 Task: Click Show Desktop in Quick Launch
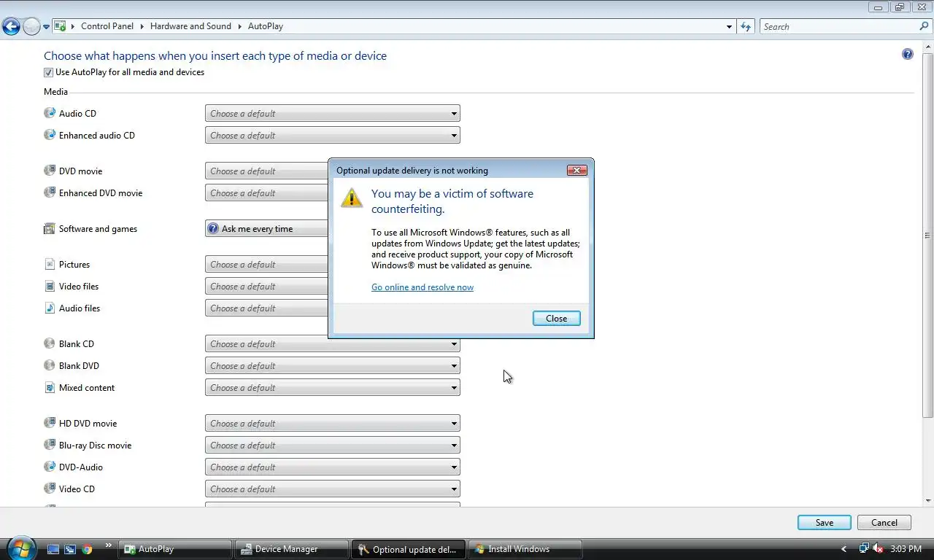pos(53,549)
